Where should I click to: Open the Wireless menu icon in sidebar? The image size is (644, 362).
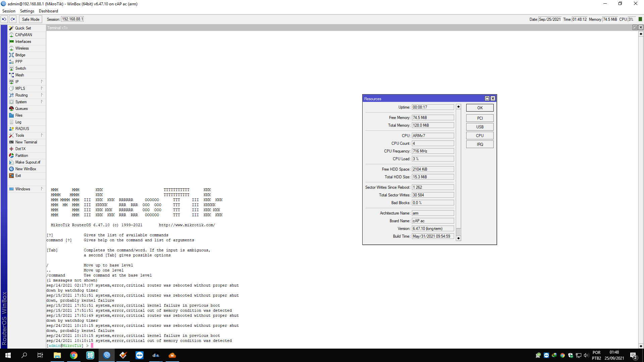(11, 48)
